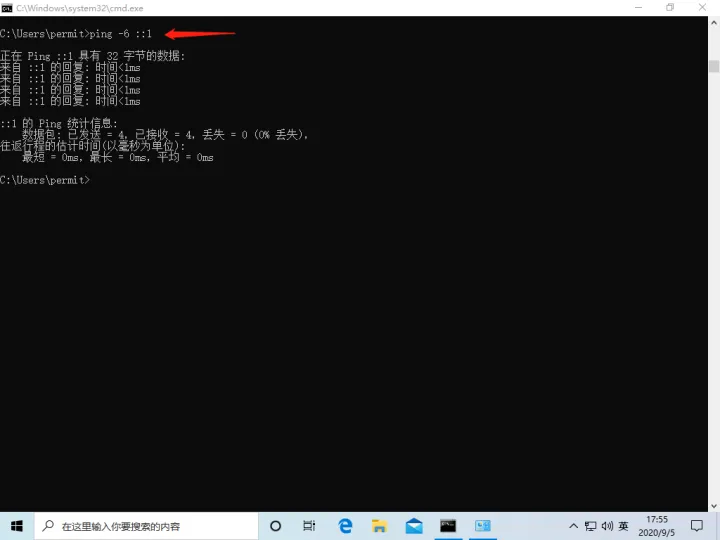
Task: Click the '::1 的 Ping 统计信息' line
Action: coord(59,124)
